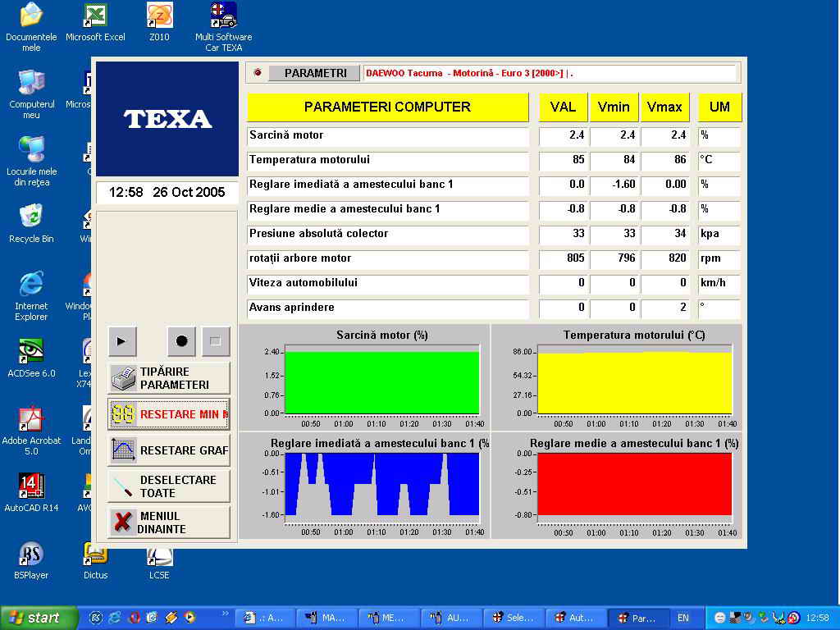Switch to the Sele... taskbar window
Image resolution: width=840 pixels, height=630 pixels.
tap(514, 618)
